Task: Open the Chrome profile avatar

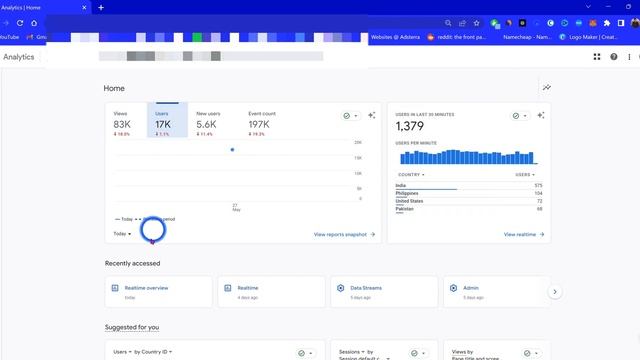Action: (x=635, y=23)
